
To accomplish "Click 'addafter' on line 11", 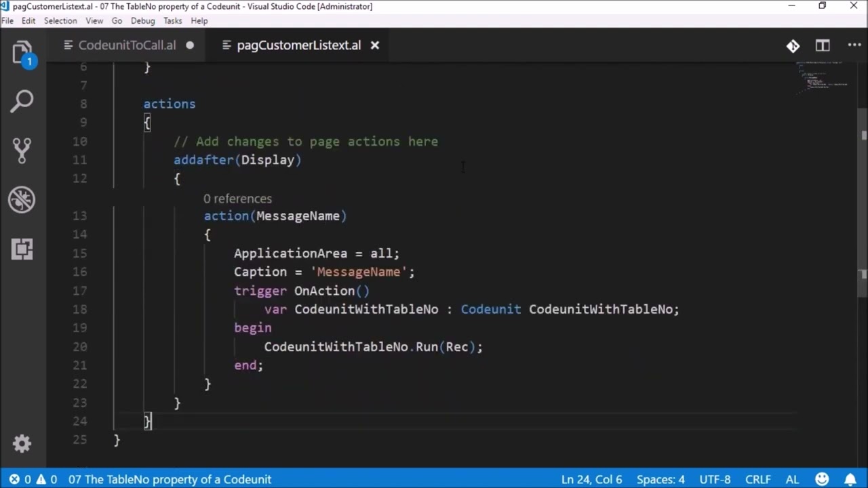I will click(203, 160).
